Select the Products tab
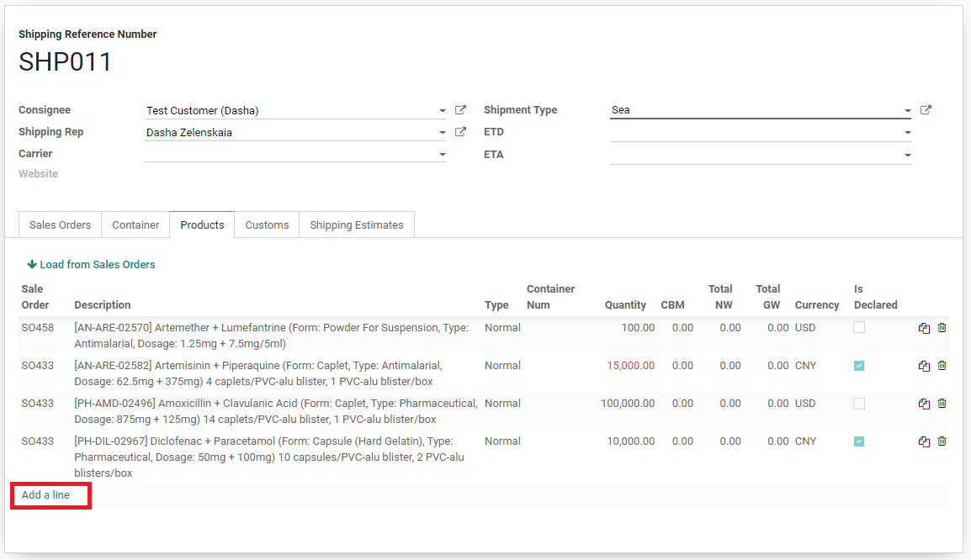 [x=202, y=225]
